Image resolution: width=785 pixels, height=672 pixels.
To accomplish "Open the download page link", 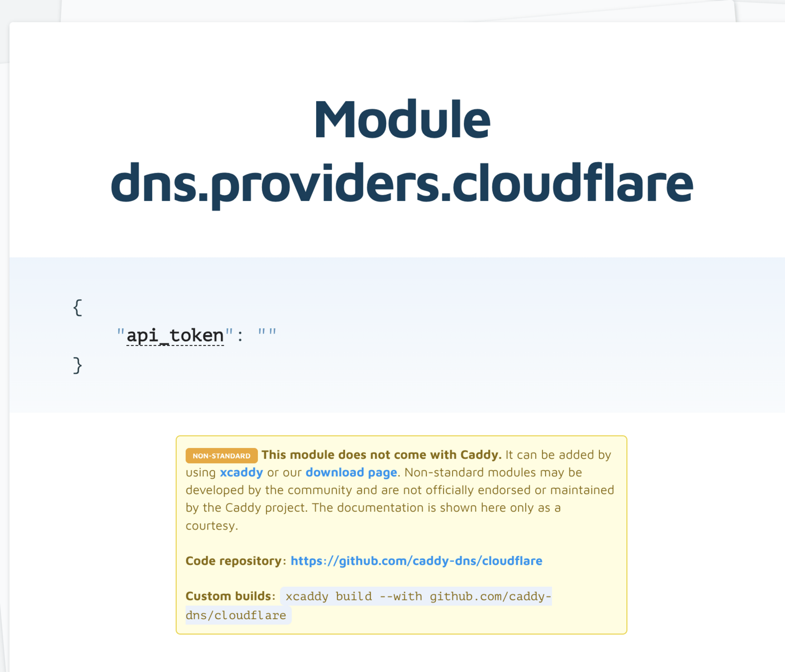I will coord(351,472).
